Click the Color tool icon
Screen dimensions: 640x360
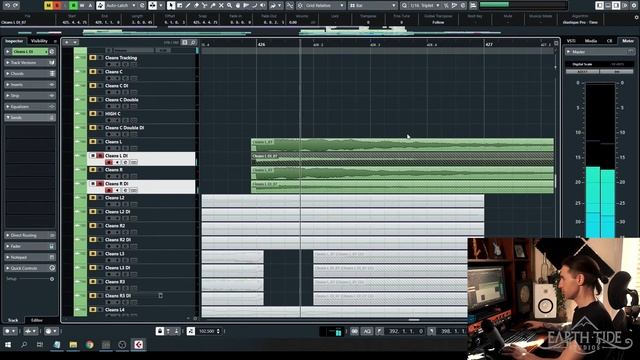pos(273,5)
